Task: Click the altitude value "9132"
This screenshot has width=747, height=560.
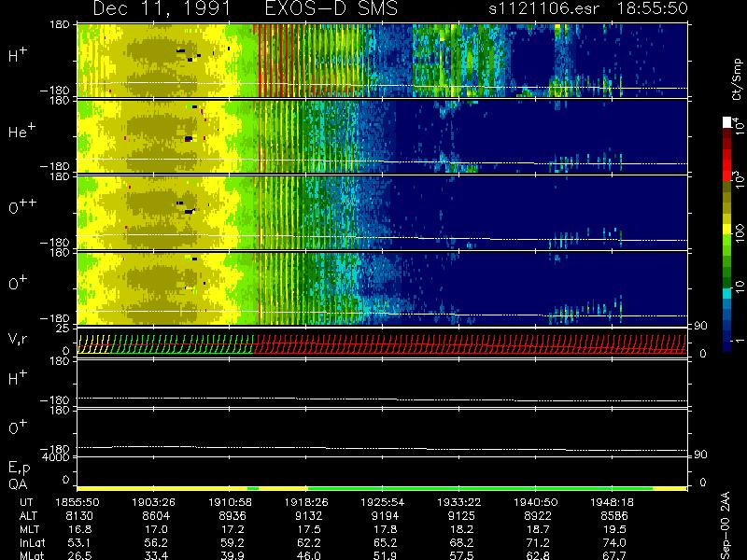Action: pos(309,516)
